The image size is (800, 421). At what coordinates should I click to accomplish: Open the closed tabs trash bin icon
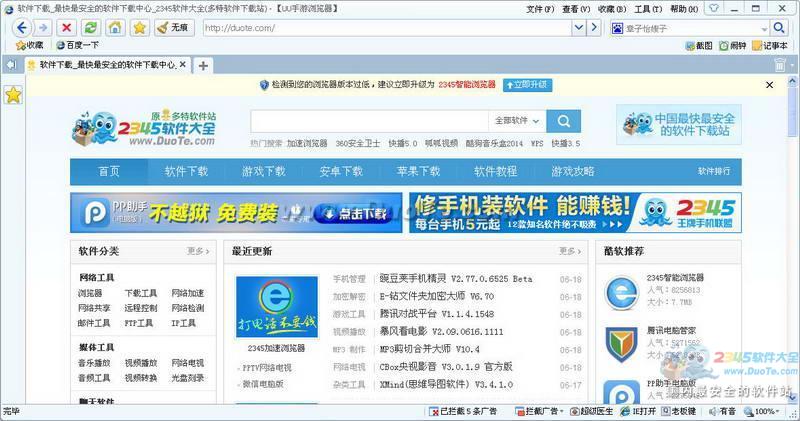[x=780, y=65]
